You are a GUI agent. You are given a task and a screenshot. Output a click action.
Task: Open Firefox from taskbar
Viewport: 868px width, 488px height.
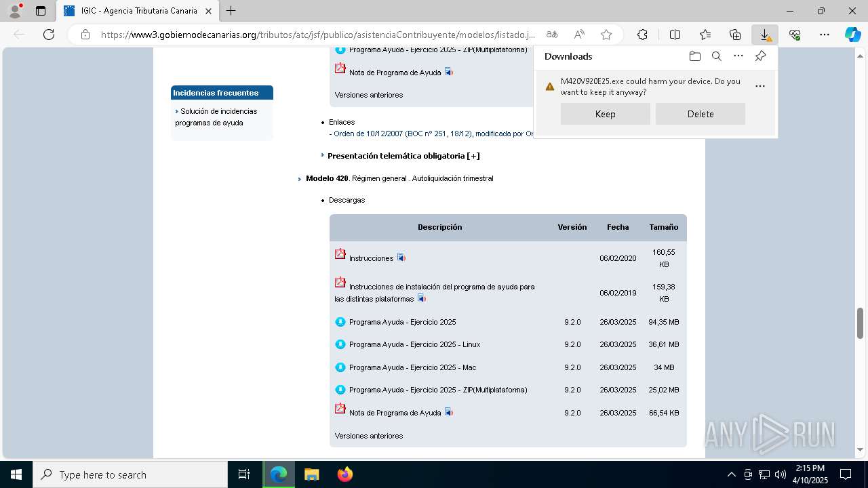click(x=345, y=474)
